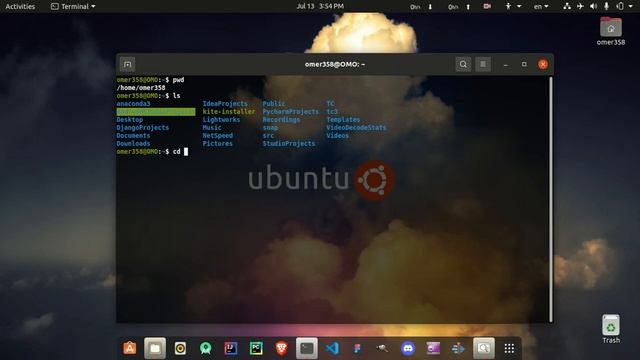Viewport: 640px width, 360px height.
Task: Launch Ubuntu Software from the dock
Action: pyautogui.click(x=130, y=348)
